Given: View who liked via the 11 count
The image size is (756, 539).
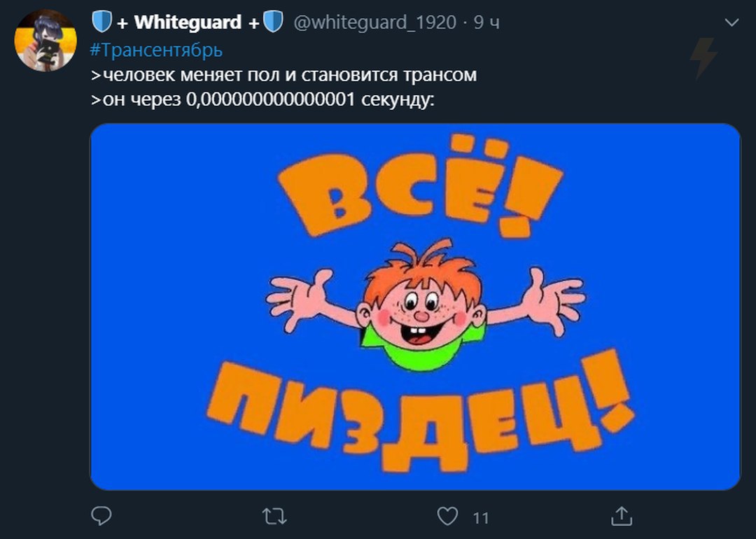Looking at the screenshot, I should 481,518.
